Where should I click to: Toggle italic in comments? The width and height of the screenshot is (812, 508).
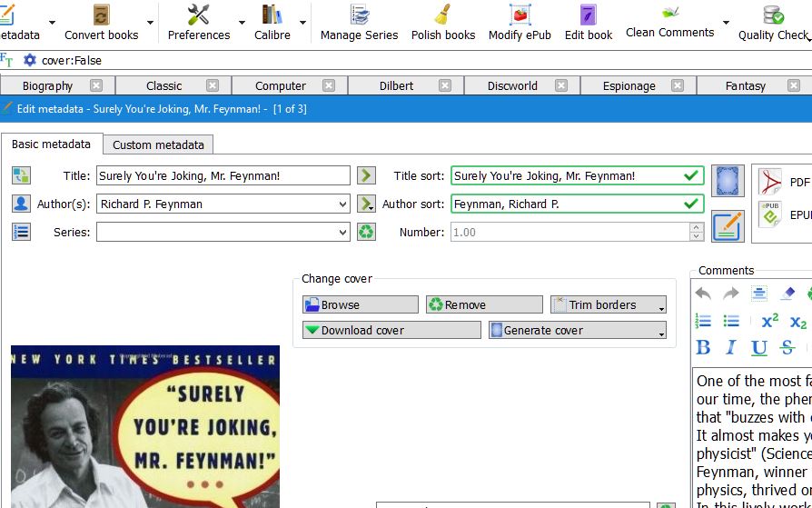click(x=730, y=347)
